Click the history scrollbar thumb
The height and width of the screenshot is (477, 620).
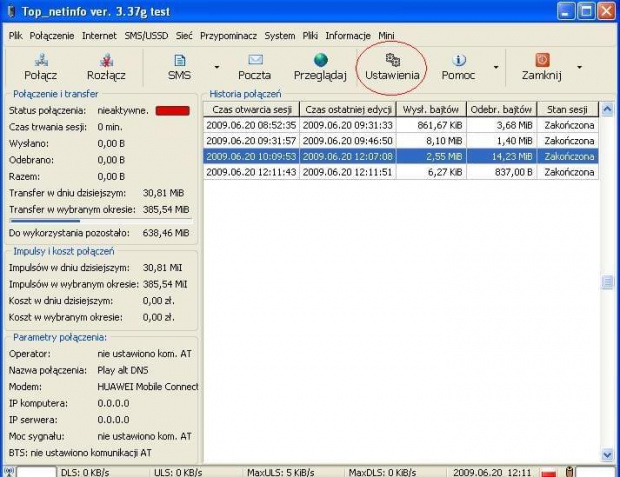(607, 282)
